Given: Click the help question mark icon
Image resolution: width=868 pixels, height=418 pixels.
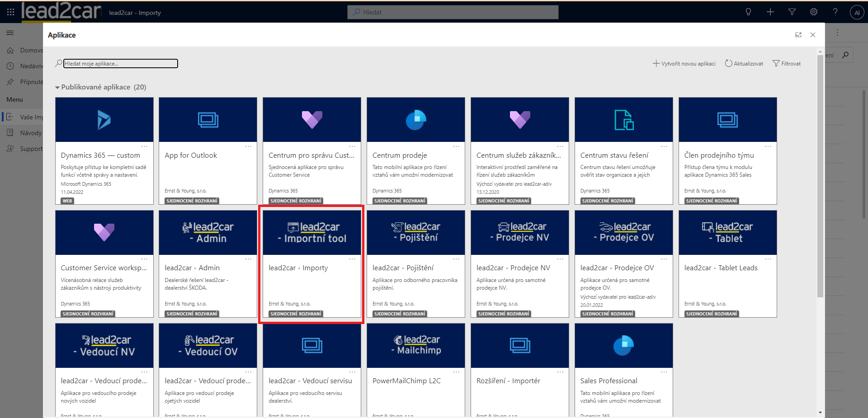Looking at the screenshot, I should (835, 12).
